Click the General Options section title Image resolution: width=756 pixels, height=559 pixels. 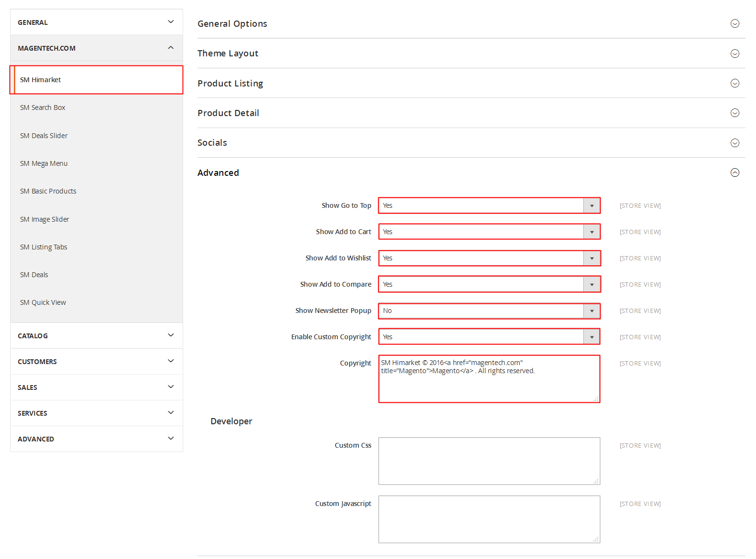[232, 24]
